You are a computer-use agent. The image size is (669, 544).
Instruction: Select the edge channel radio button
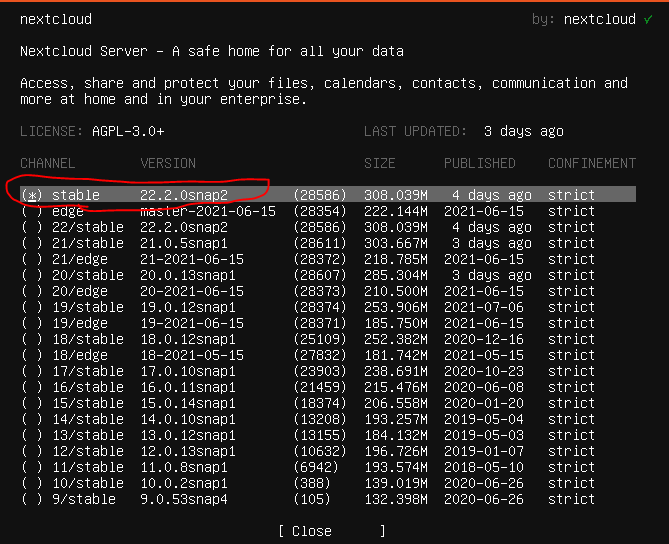32,211
